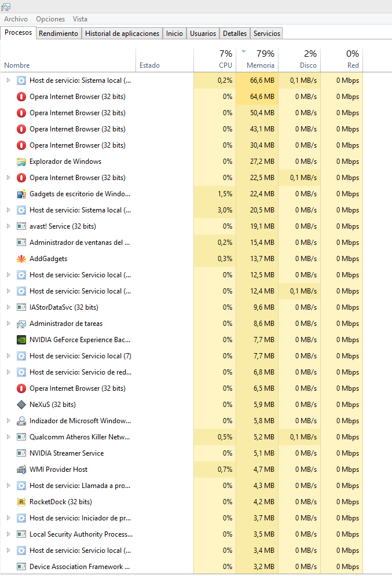Sort processes by Nombre column
Image resolution: width=392 pixels, height=576 pixels.
(68, 60)
